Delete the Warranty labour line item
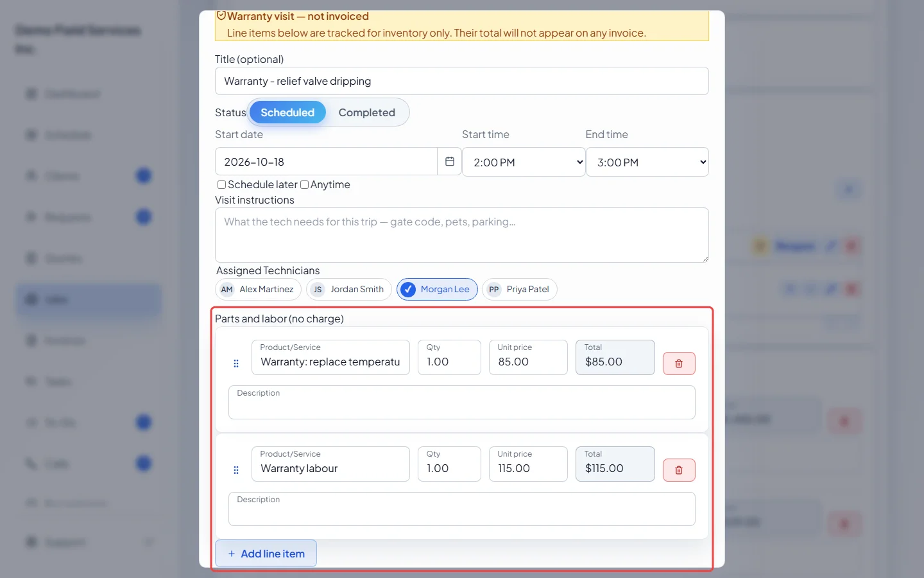924x578 pixels. pyautogui.click(x=679, y=470)
